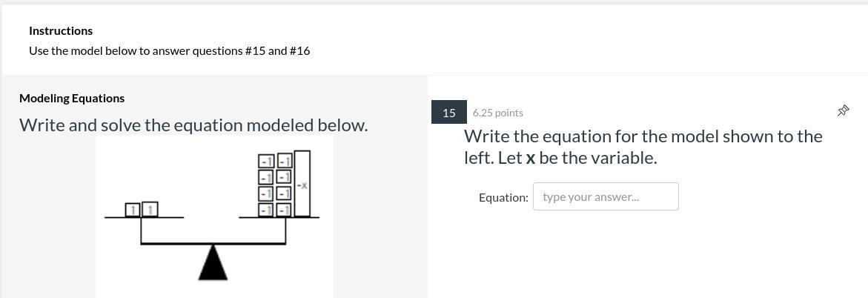
Task: Click the 'Write and solve the equation' prompt
Action: (193, 125)
